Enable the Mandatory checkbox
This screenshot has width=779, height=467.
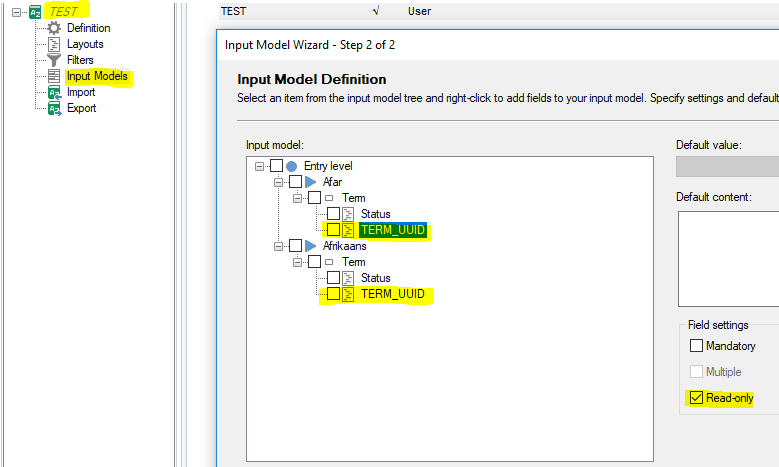pos(697,346)
